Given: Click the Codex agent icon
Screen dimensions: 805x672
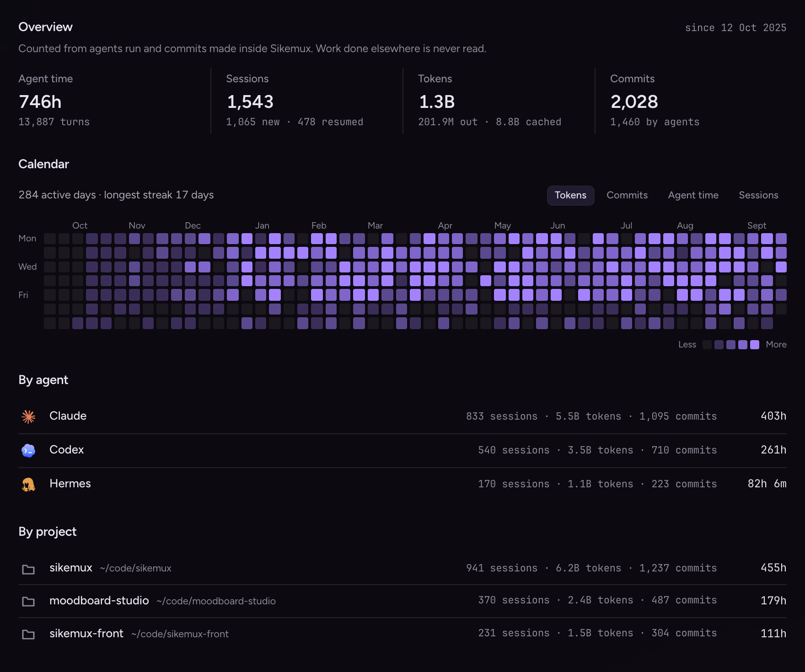Looking at the screenshot, I should 28,450.
